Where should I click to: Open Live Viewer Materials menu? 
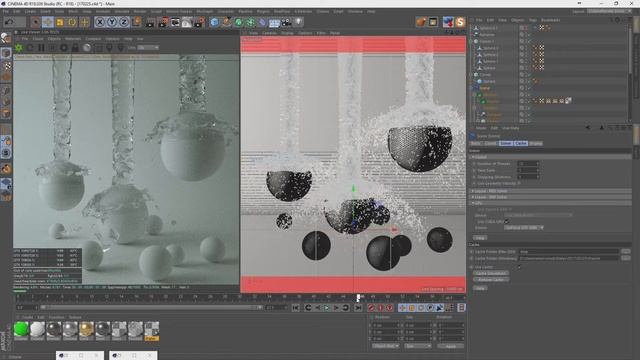tap(73, 39)
